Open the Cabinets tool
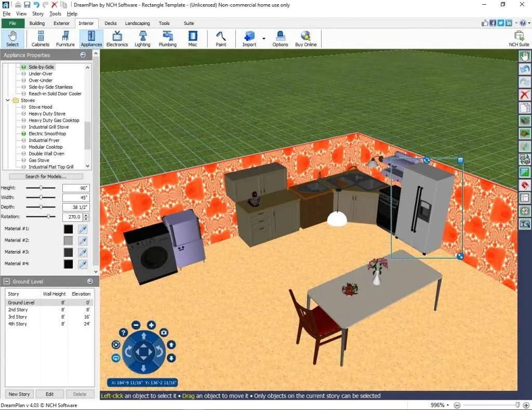 (40, 38)
